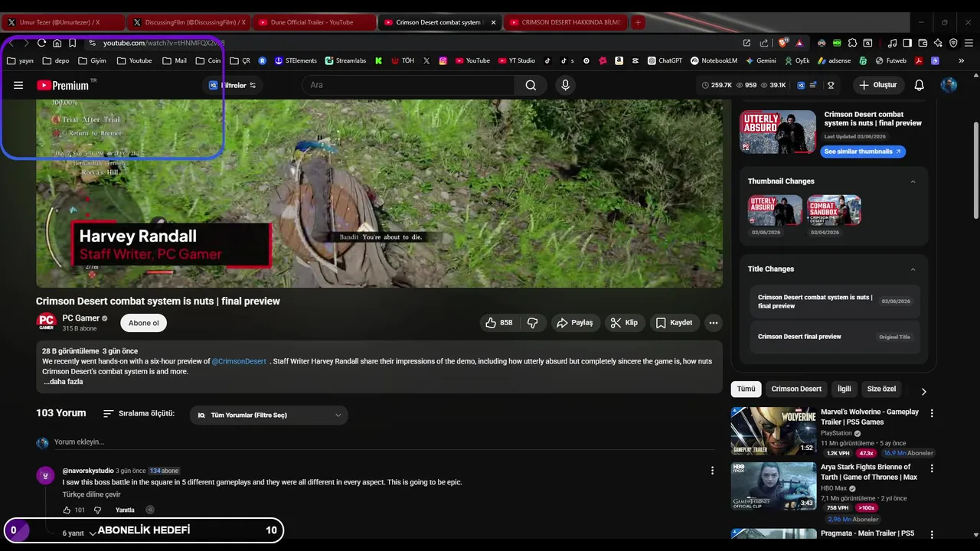
Task: Open the Gemini bookmark
Action: tap(760, 60)
